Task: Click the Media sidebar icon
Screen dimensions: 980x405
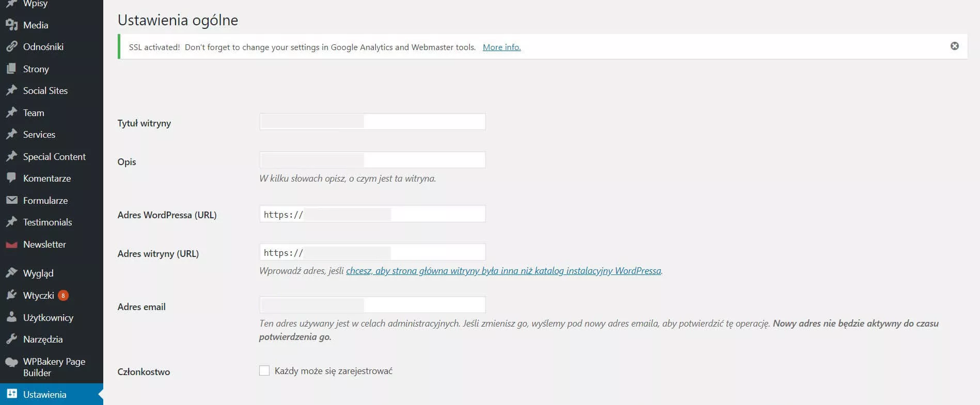Action: [x=11, y=25]
